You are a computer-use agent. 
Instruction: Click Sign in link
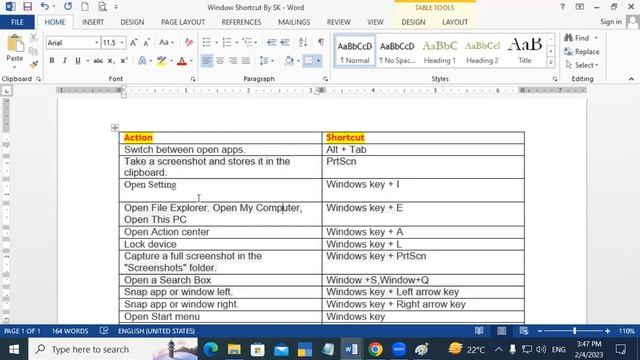point(611,22)
